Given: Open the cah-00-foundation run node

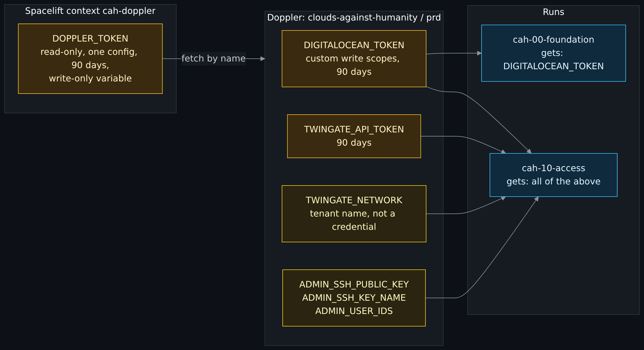Looking at the screenshot, I should click(553, 53).
